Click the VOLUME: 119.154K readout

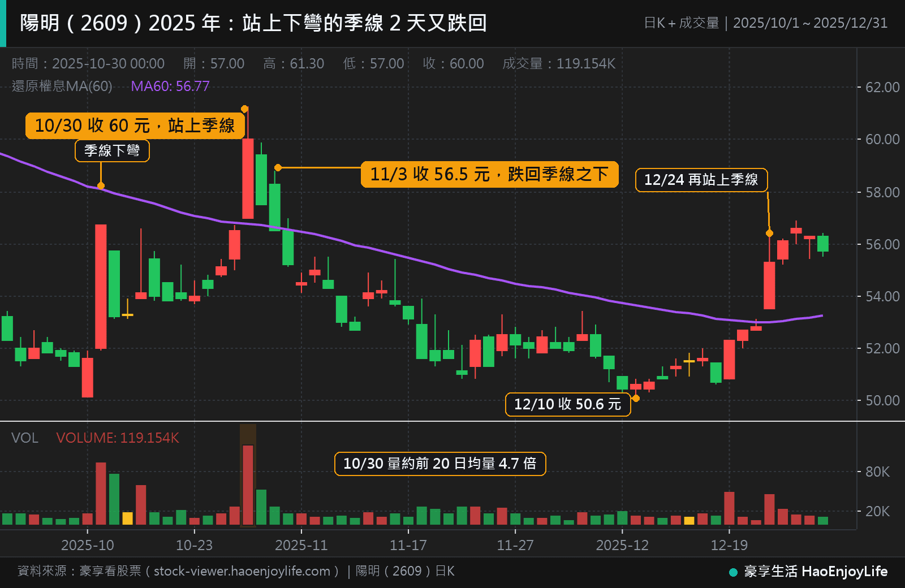118,438
